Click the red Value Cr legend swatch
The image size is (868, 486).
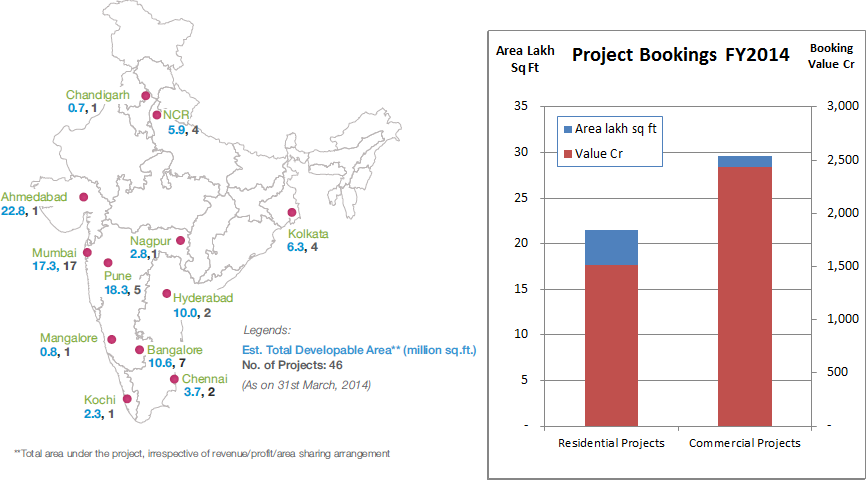click(x=567, y=154)
